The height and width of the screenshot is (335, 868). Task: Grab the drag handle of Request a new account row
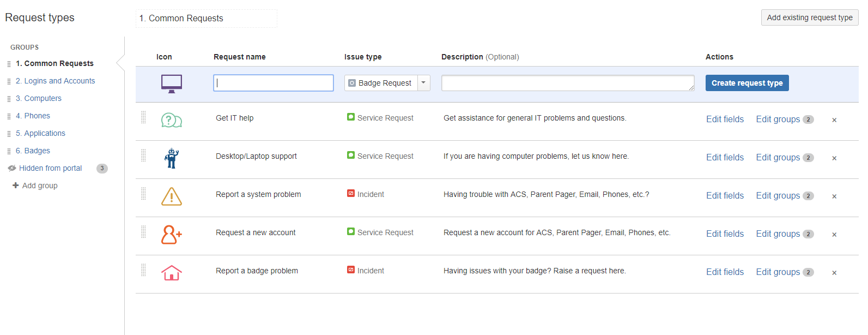point(144,232)
